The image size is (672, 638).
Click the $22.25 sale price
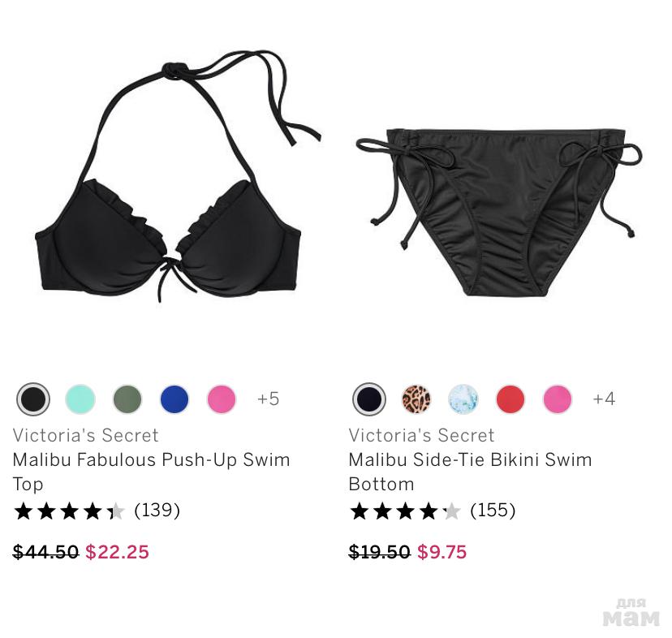(x=117, y=552)
